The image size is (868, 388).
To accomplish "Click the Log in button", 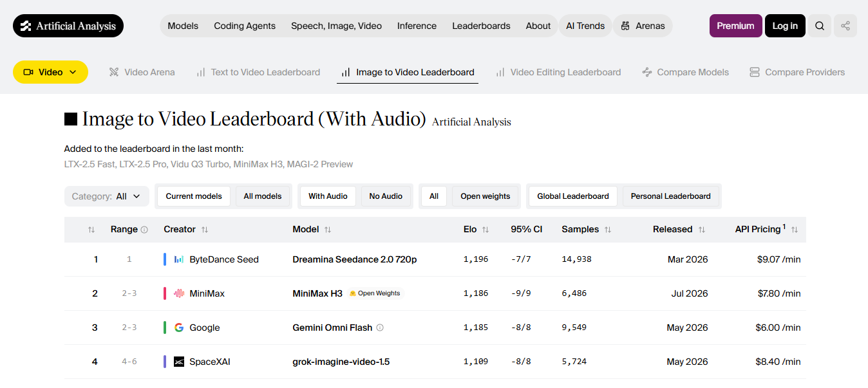I will (785, 26).
